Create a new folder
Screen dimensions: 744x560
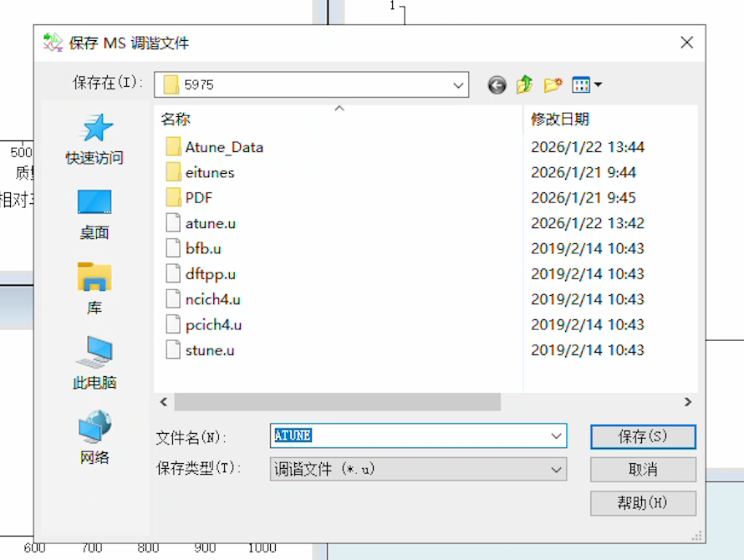[x=553, y=84]
